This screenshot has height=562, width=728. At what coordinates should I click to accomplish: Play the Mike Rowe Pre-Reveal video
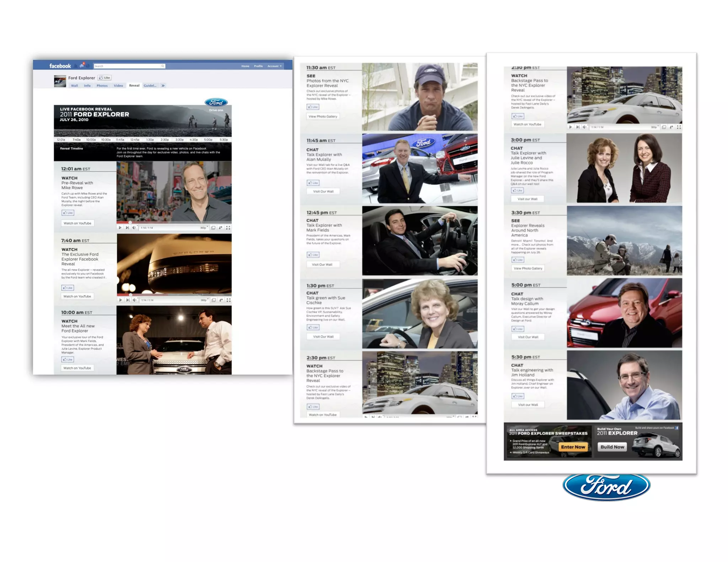point(120,228)
